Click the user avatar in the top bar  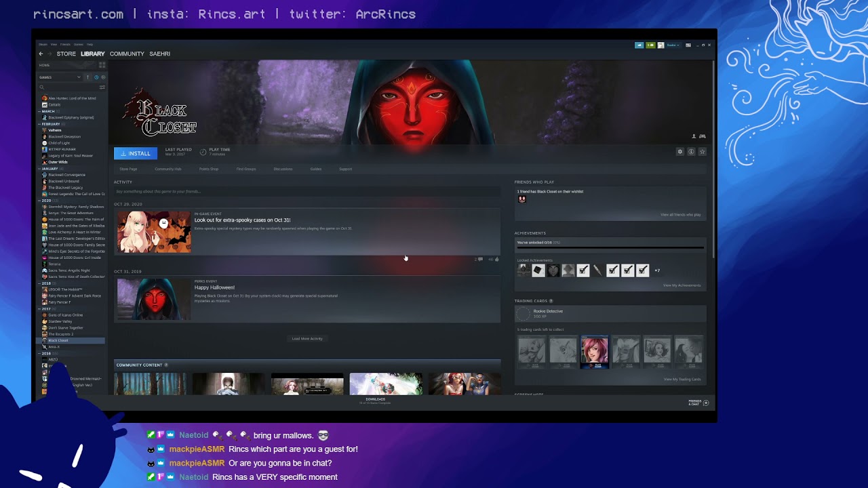[660, 45]
